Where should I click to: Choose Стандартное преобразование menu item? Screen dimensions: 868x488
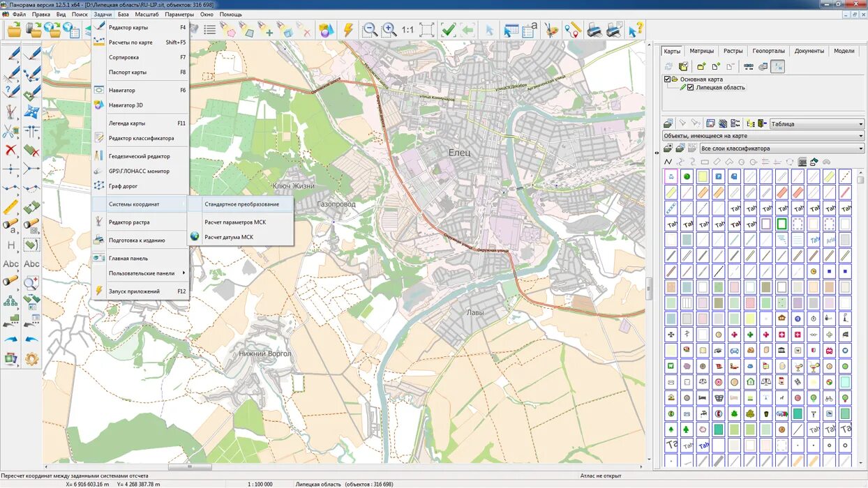[241, 204]
